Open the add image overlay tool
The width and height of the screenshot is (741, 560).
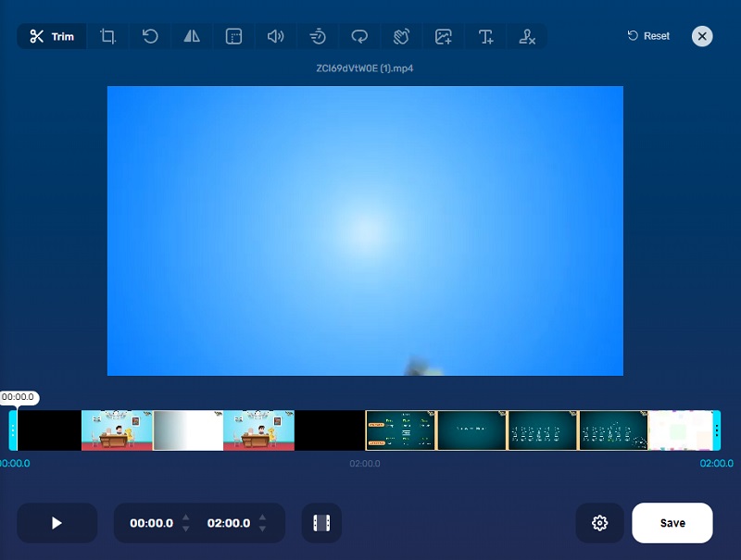(443, 36)
